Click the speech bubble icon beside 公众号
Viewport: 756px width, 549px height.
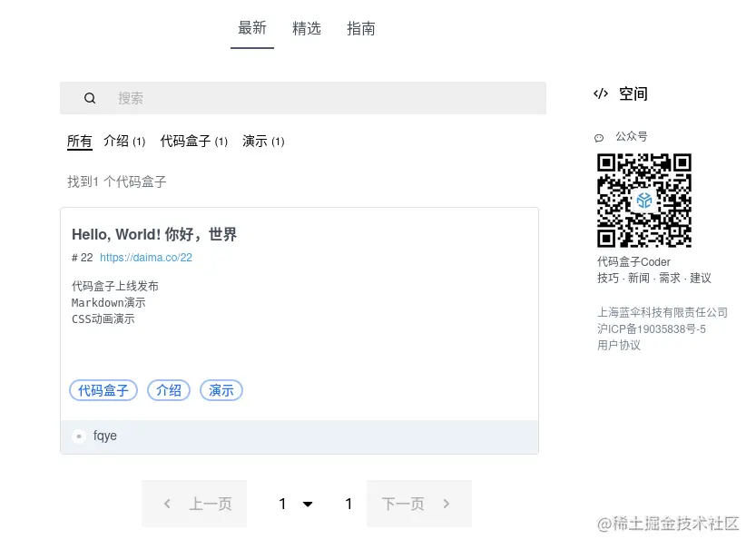pyautogui.click(x=599, y=136)
